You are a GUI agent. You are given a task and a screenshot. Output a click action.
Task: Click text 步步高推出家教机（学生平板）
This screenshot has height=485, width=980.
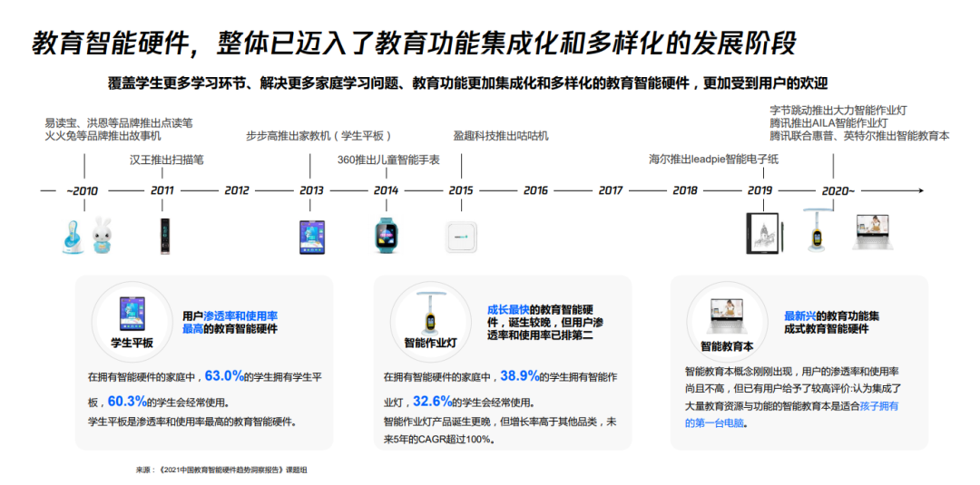coord(320,135)
